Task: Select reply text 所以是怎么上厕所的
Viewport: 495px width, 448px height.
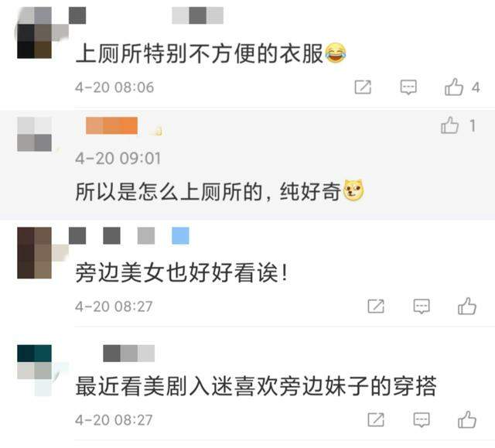Action: (169, 192)
